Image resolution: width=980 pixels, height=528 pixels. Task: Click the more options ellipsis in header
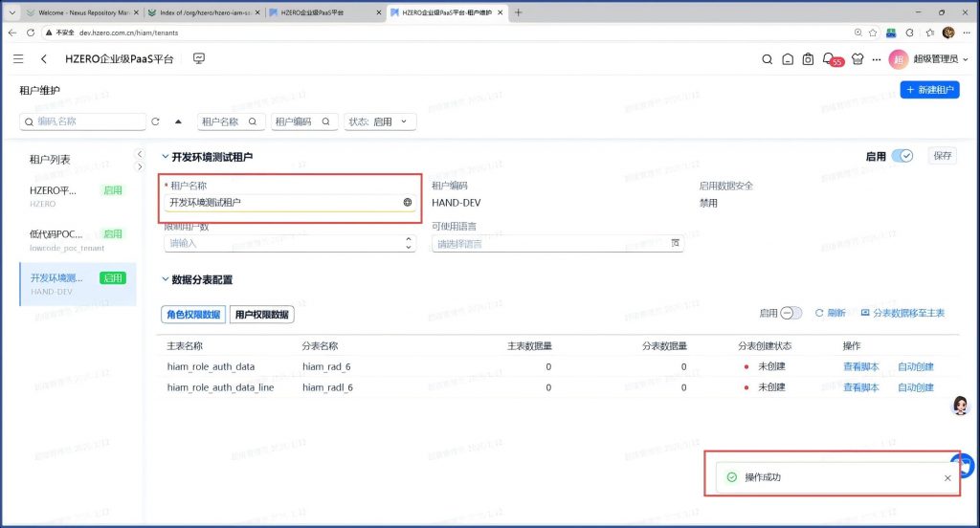tap(877, 59)
